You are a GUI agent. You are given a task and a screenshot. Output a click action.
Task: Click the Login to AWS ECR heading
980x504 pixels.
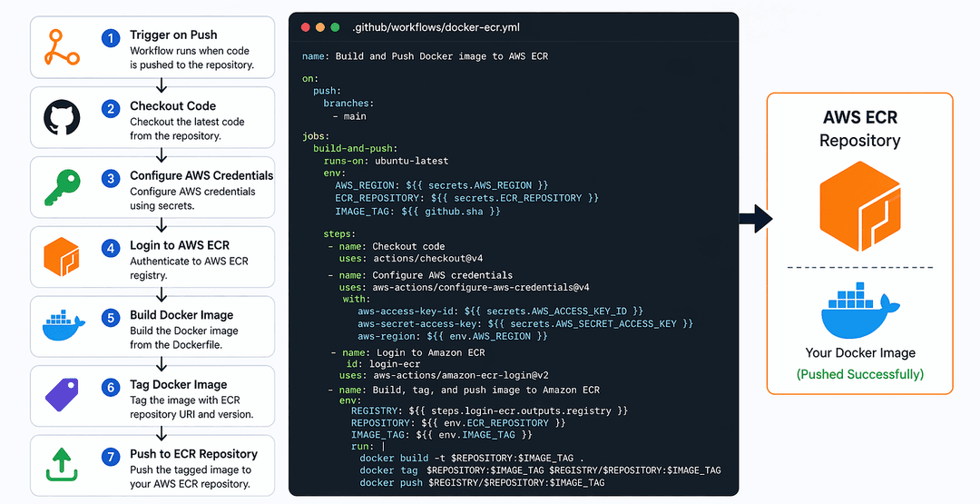coord(180,245)
